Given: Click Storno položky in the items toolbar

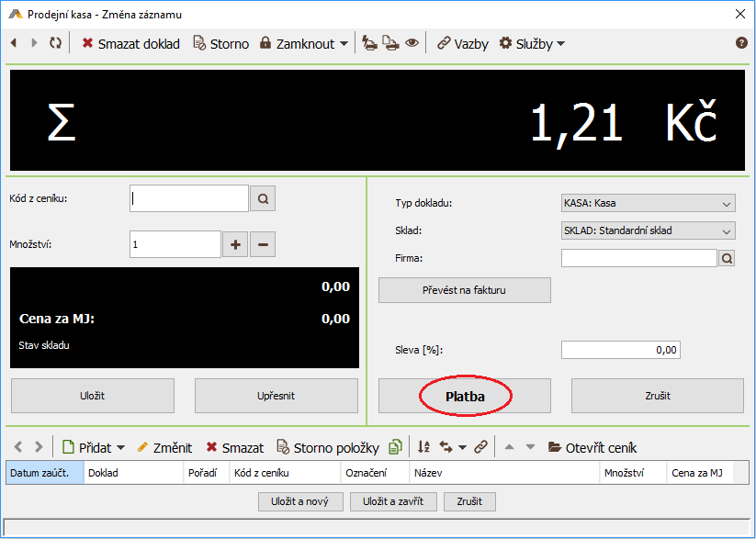Looking at the screenshot, I should (x=328, y=448).
